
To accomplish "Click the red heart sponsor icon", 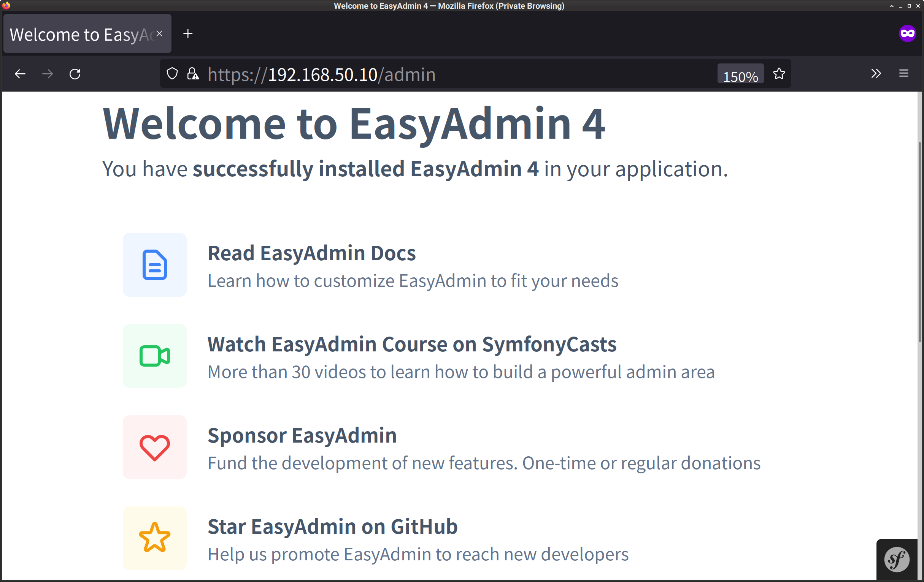I will tap(155, 447).
